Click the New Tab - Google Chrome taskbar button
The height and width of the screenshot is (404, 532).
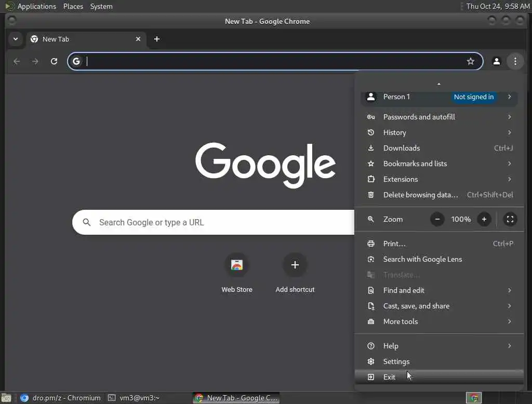tap(236, 398)
